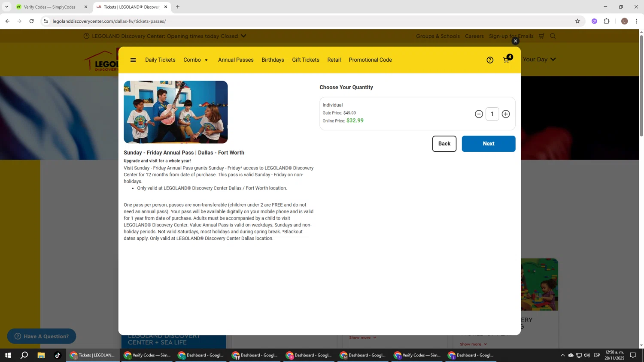This screenshot has width=644, height=362.
Task: Open the purple browser extension icon
Action: [594, 21]
